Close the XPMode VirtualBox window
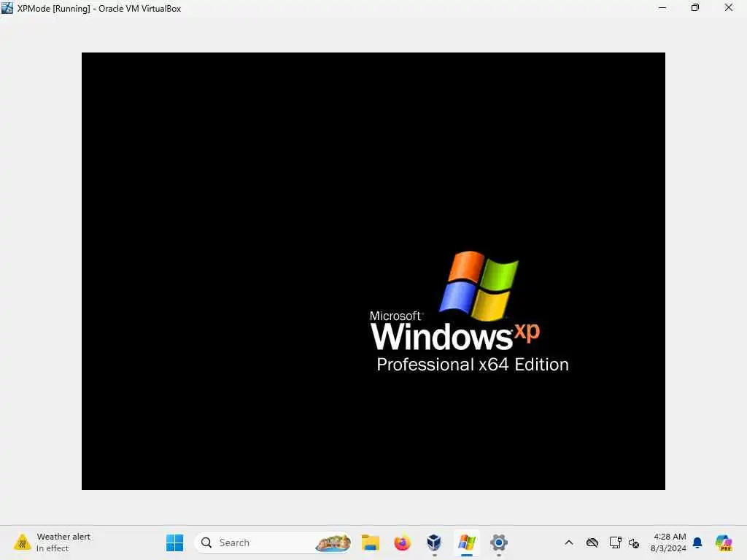 tap(729, 8)
